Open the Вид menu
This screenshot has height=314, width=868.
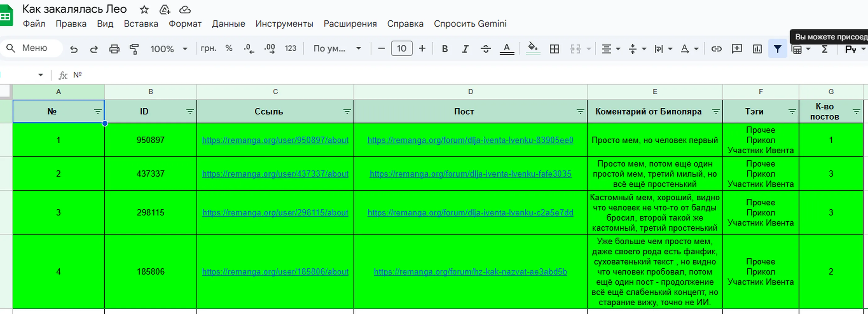pos(105,24)
